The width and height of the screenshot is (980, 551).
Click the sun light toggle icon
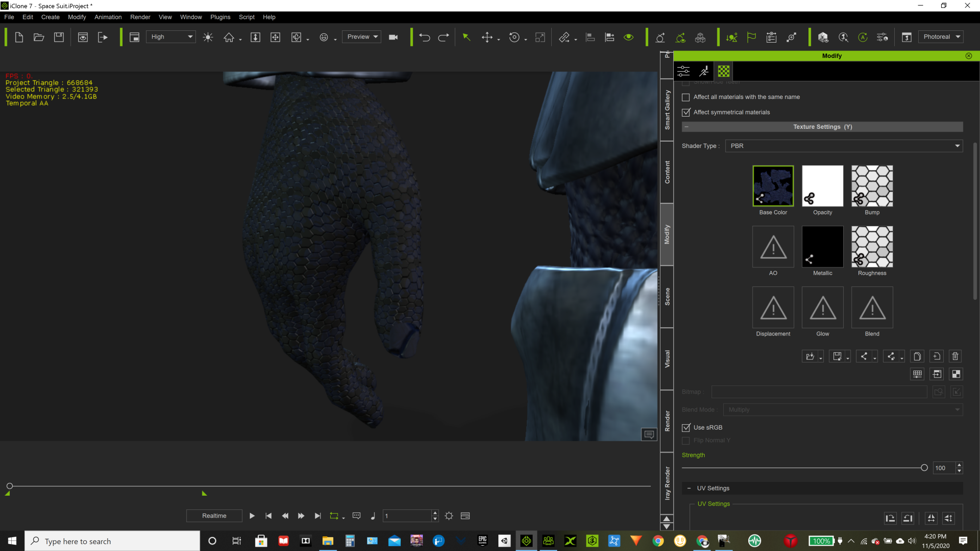pyautogui.click(x=208, y=37)
